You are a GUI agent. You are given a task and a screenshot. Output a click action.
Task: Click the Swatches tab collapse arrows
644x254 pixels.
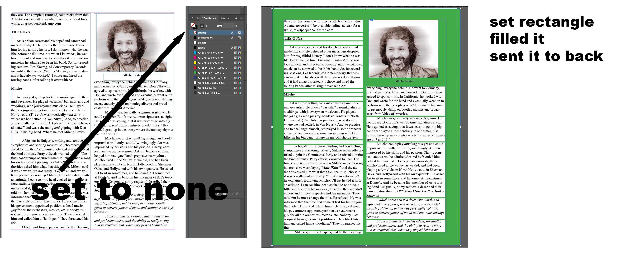pos(203,18)
